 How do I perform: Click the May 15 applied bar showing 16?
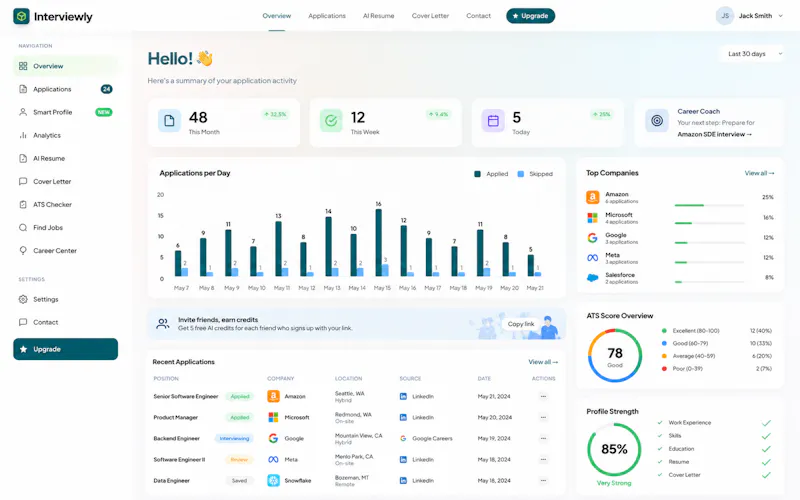pyautogui.click(x=379, y=243)
